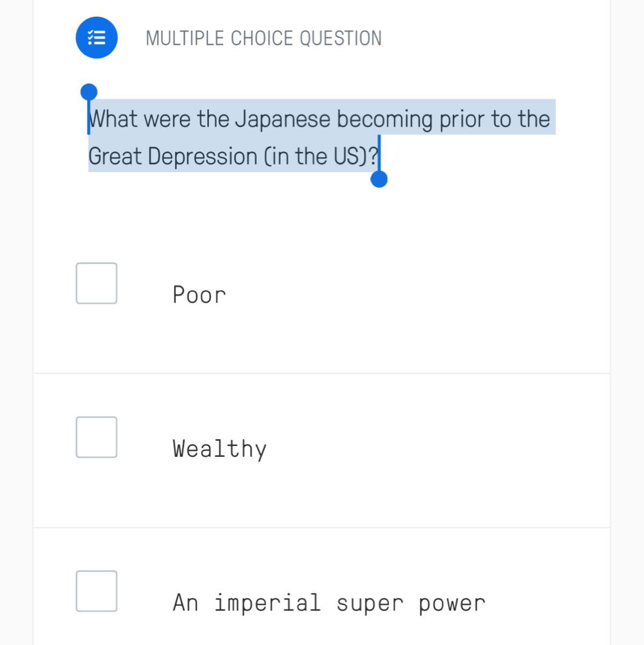Image resolution: width=644 pixels, height=645 pixels.
Task: Tick the Wealthy checkbox
Action: [x=97, y=437]
